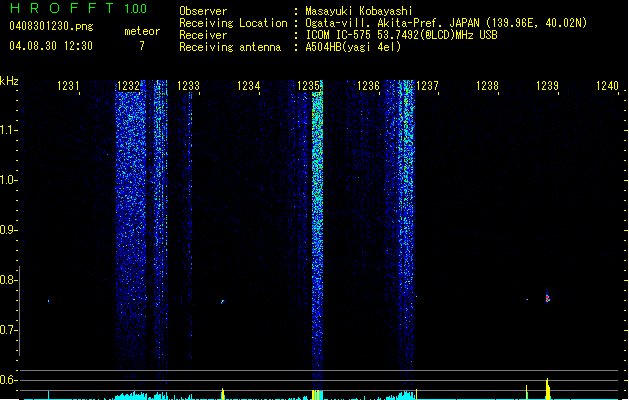Click the kHz axis unit label
Image resolution: width=629 pixels, height=400 pixels.
pos(9,81)
